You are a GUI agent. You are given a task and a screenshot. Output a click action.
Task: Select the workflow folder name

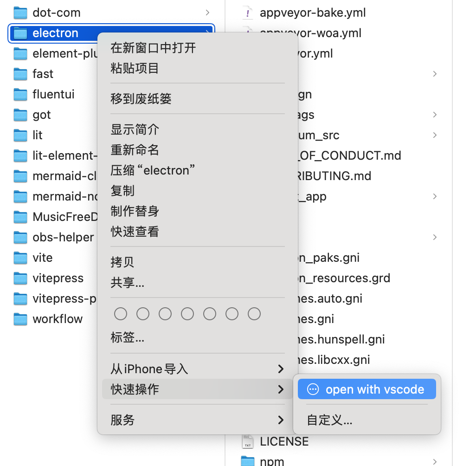(58, 319)
